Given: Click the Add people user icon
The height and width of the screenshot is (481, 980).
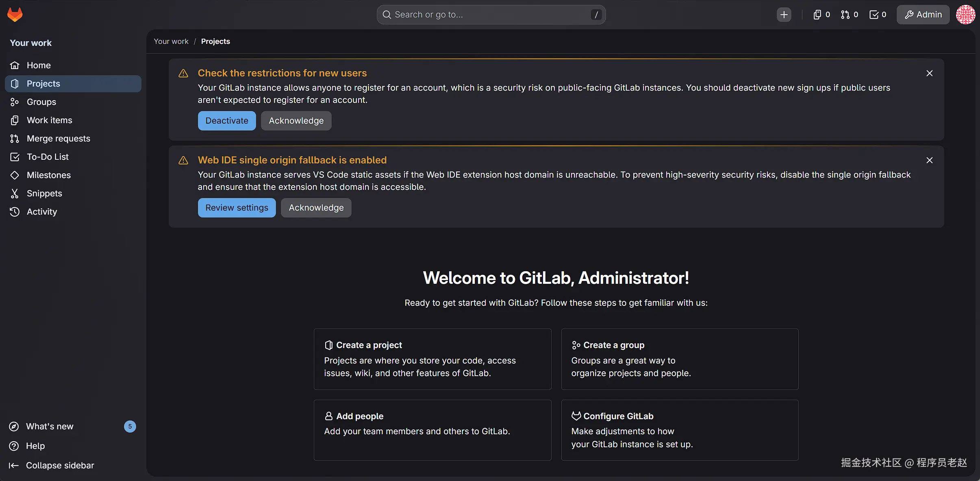Looking at the screenshot, I should [329, 416].
